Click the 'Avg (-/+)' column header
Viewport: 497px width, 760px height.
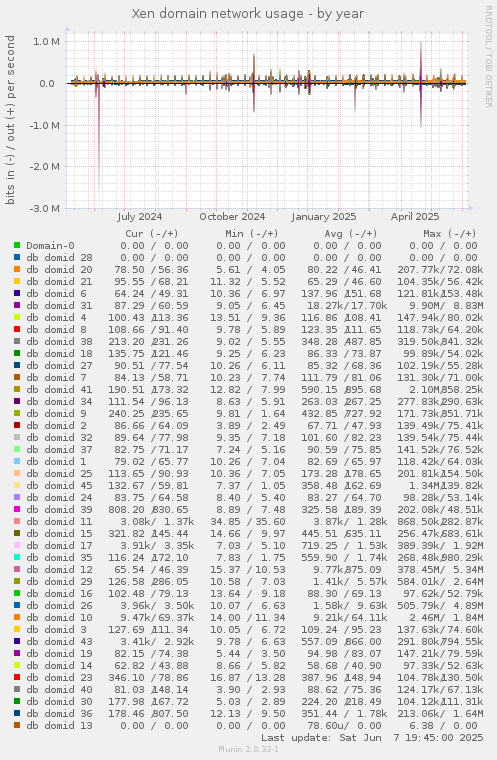351,234
